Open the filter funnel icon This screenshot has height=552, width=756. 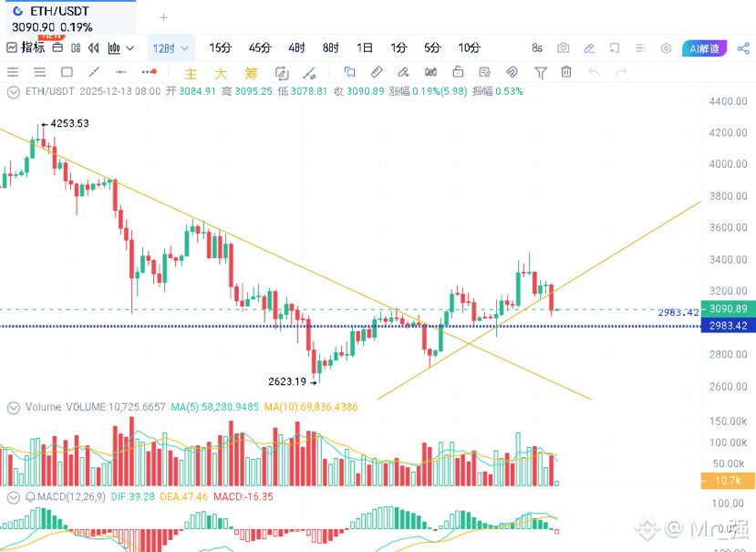pyautogui.click(x=541, y=72)
